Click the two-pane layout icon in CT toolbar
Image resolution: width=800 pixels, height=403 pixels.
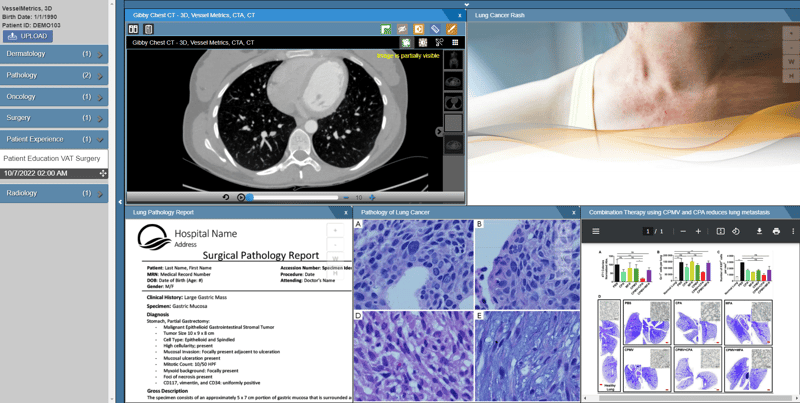pos(133,29)
